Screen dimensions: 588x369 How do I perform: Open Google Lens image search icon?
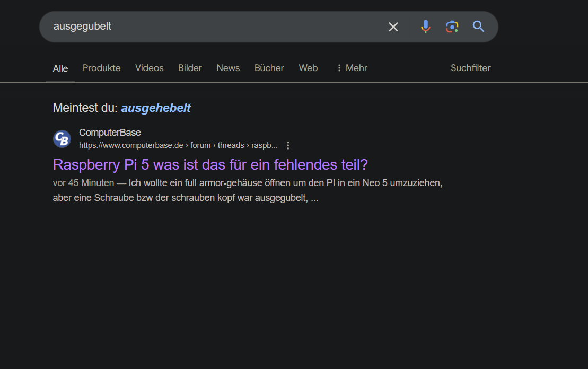[452, 27]
